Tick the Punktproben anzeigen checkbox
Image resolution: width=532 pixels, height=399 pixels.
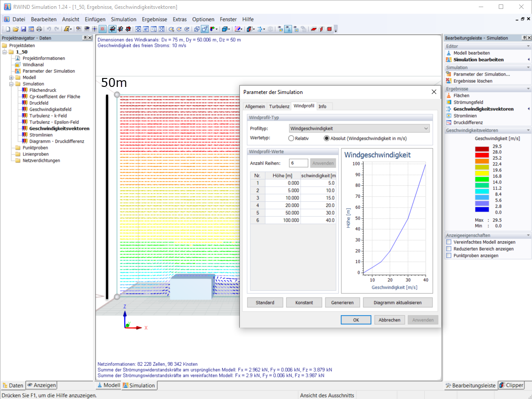[x=449, y=255]
